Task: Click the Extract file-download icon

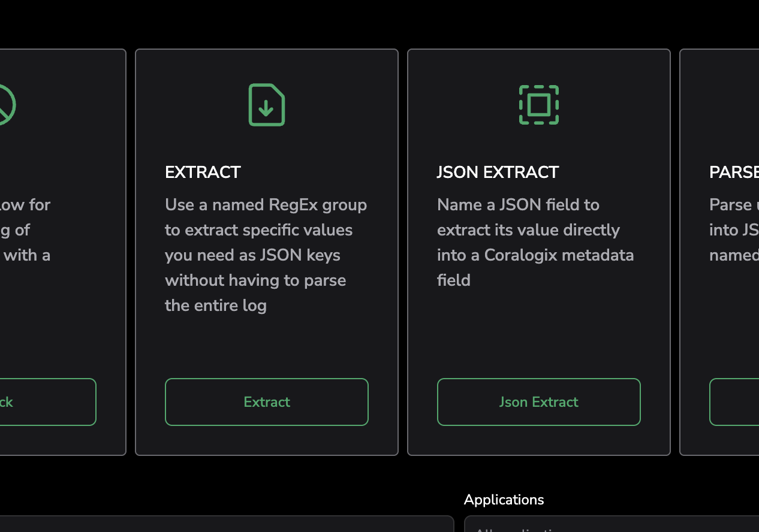Action: (267, 105)
